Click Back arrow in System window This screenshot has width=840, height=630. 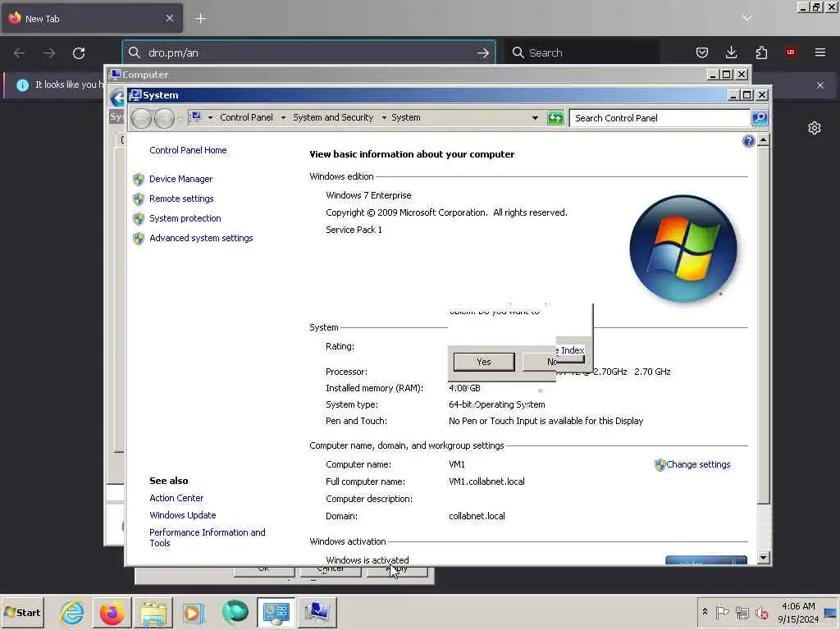pos(141,118)
